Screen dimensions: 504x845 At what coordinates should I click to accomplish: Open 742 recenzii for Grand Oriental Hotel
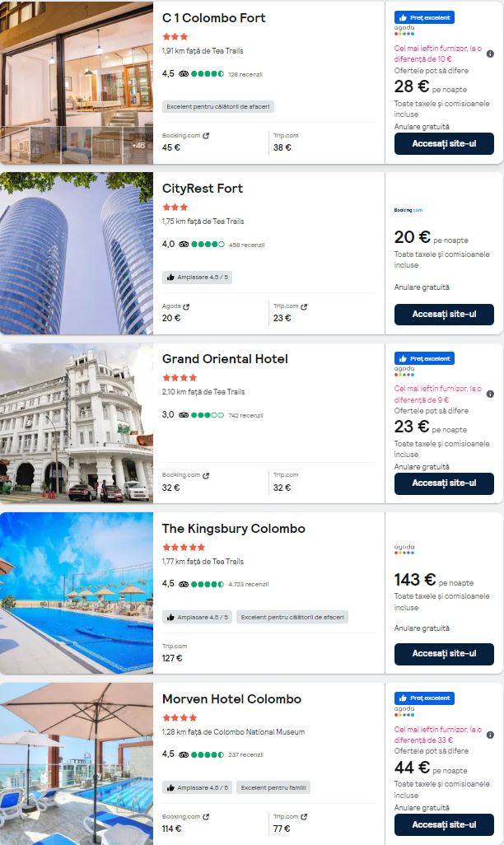click(x=245, y=415)
